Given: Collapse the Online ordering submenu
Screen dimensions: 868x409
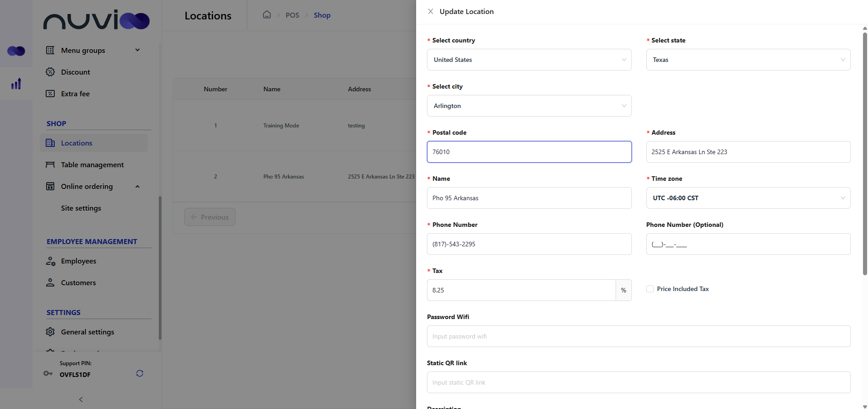Looking at the screenshot, I should tap(138, 186).
